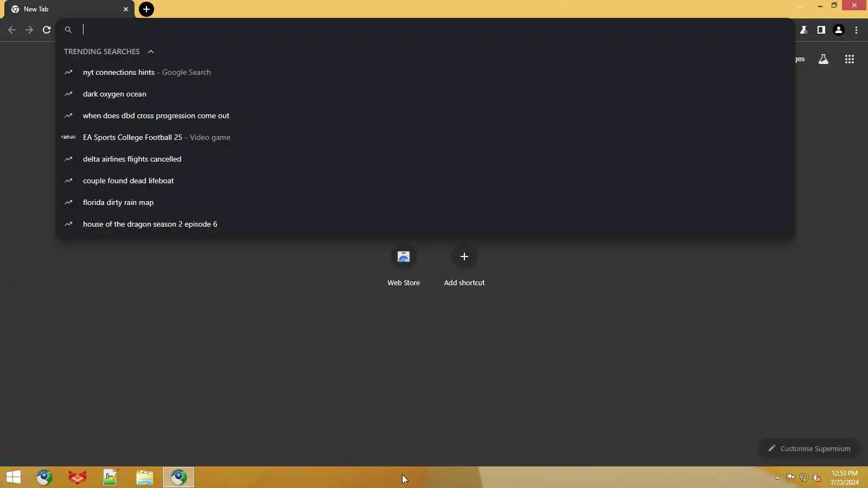
Task: Open the Search Labs flask icon on page
Action: [x=824, y=59]
